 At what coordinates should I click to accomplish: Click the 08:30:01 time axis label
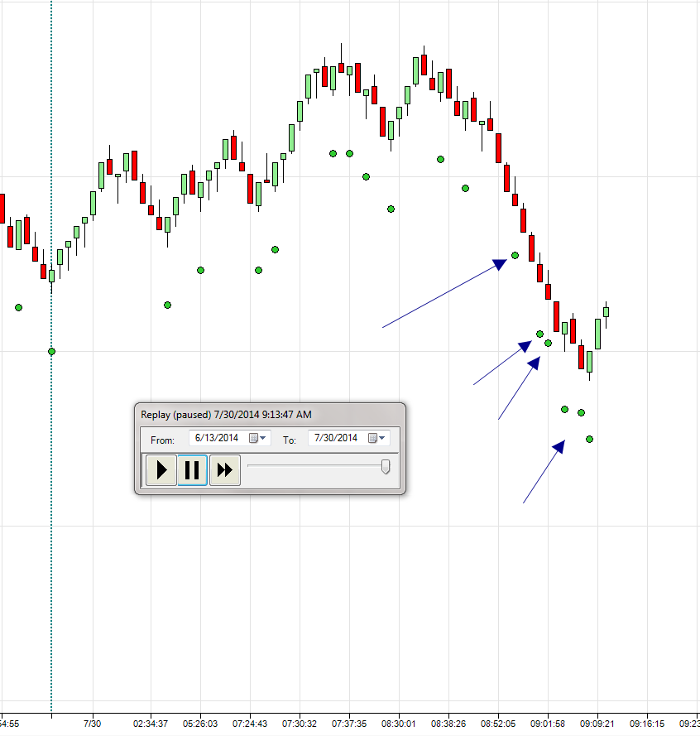coord(398,724)
